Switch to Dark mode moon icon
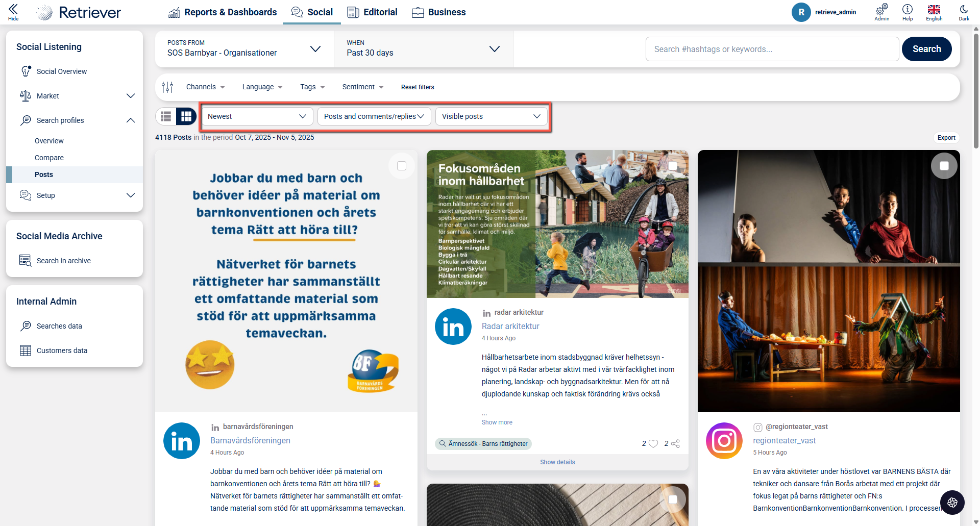Screen dimensions: 980x526 [x=964, y=9]
